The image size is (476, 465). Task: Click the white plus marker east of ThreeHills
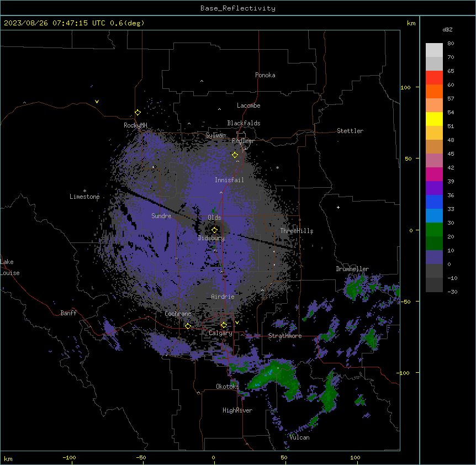tap(338, 207)
